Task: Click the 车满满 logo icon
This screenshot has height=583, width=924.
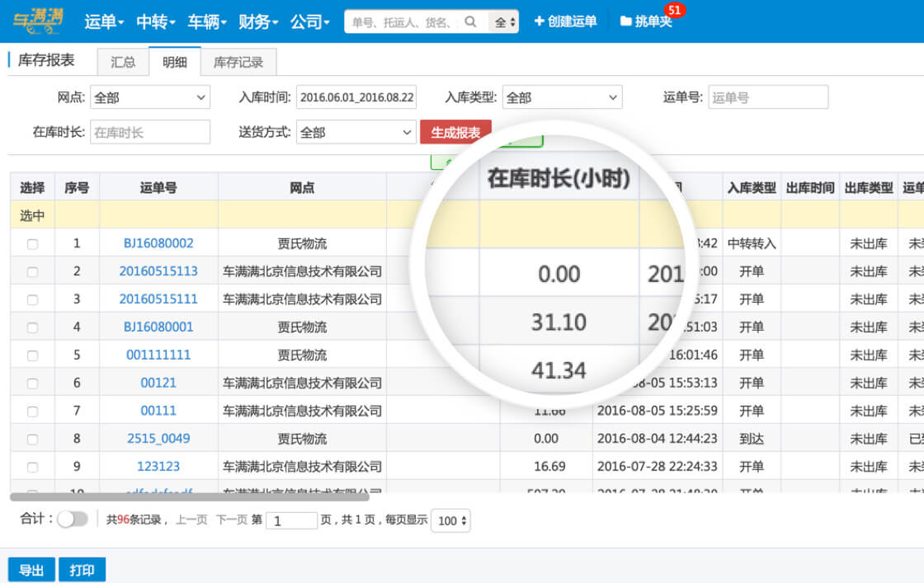Action: tap(37, 21)
